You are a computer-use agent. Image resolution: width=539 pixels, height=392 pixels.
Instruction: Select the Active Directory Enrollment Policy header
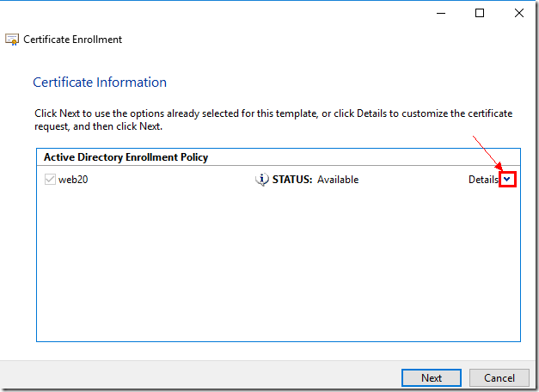[126, 157]
